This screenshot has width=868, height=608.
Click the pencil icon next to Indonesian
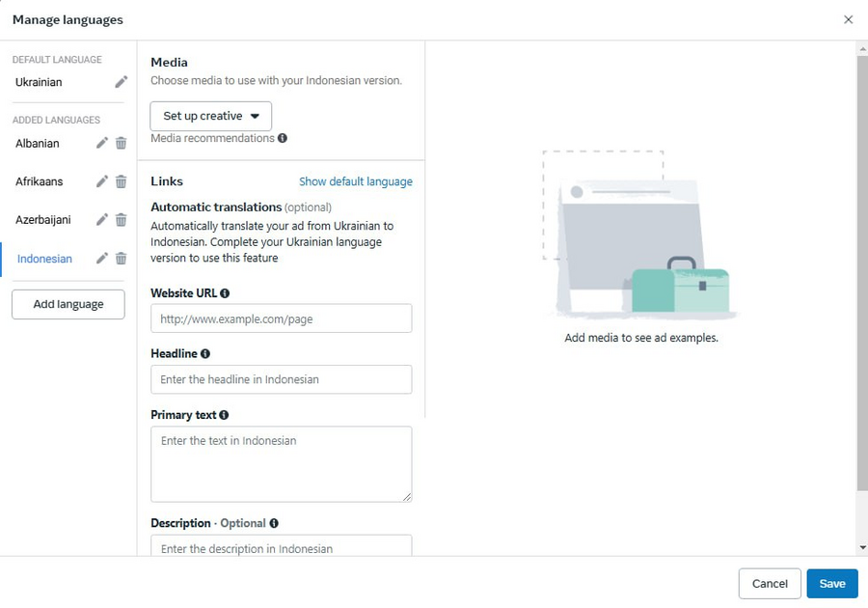pyautogui.click(x=102, y=259)
